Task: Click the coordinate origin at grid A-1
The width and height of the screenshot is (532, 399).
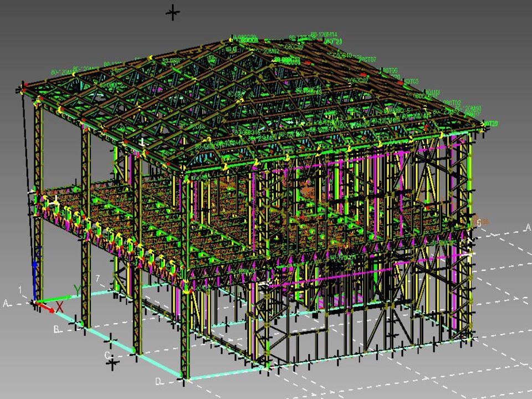Action: pos(35,302)
